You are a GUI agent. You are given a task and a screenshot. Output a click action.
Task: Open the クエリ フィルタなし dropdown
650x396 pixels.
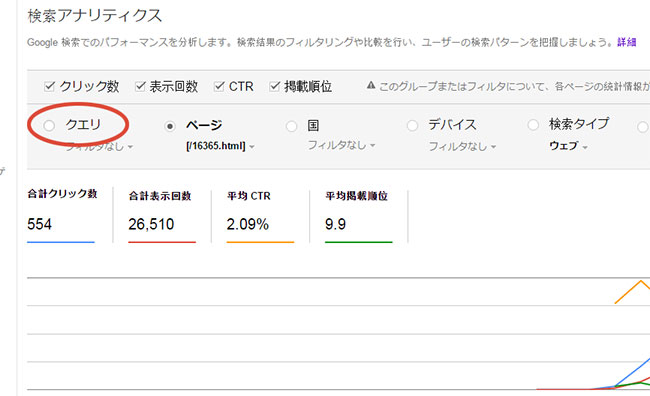pyautogui.click(x=99, y=146)
